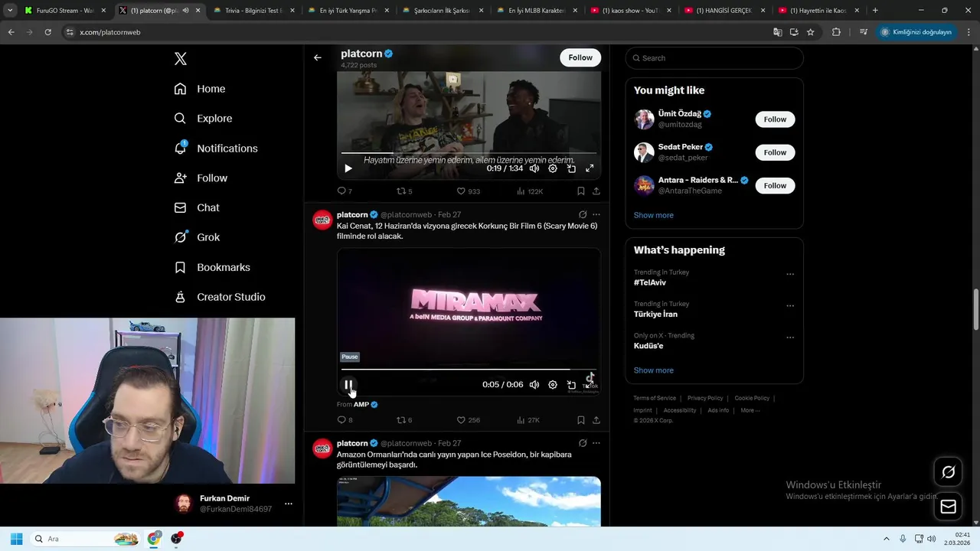Bookmark this page with star icon
Viewport: 980px width, 551px height.
coord(811,32)
